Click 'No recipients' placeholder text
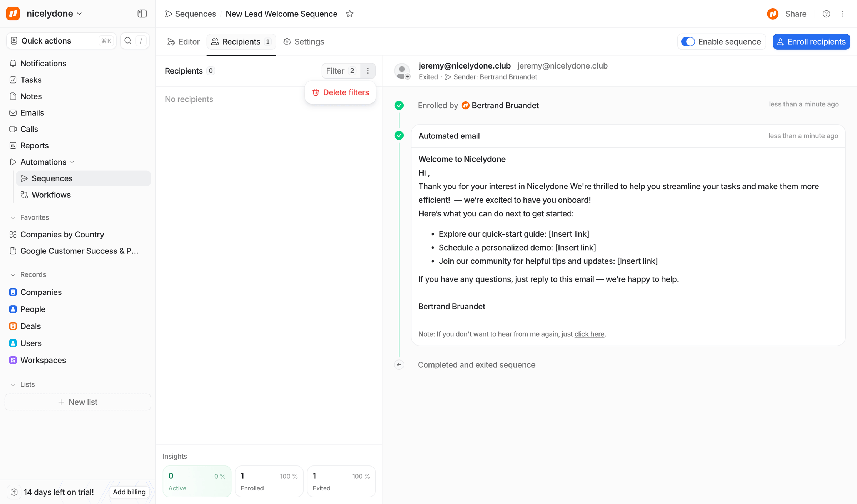Screen dimensions: 857x504 (189, 99)
